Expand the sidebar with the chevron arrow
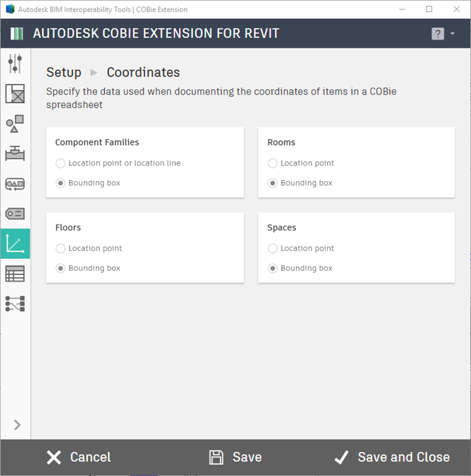This screenshot has height=476, width=471. click(17, 425)
